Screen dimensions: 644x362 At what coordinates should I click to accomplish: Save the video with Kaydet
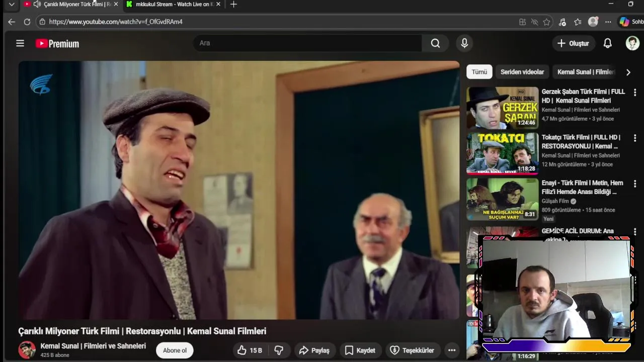[x=360, y=350]
